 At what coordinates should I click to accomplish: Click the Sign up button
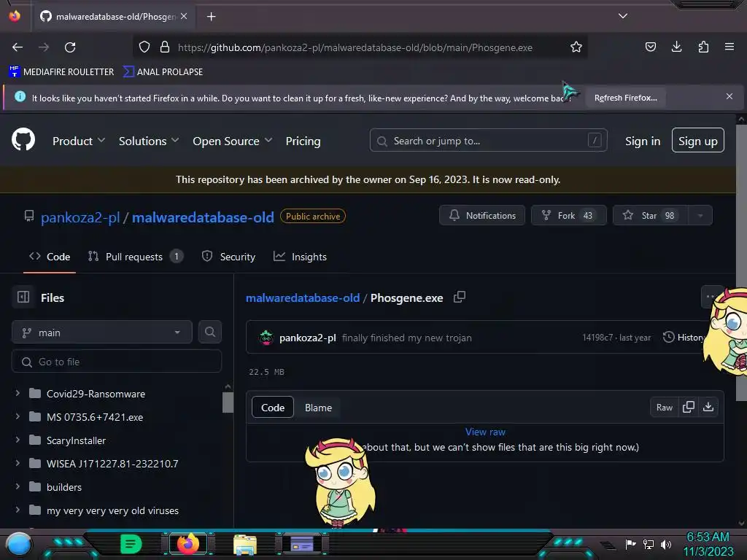pos(698,141)
